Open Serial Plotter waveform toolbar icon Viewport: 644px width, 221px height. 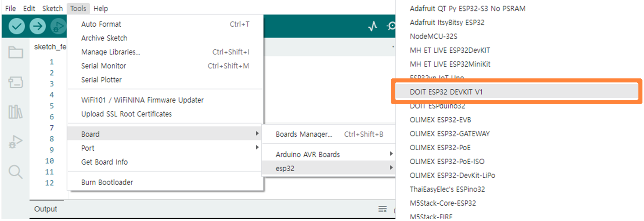pos(373,26)
